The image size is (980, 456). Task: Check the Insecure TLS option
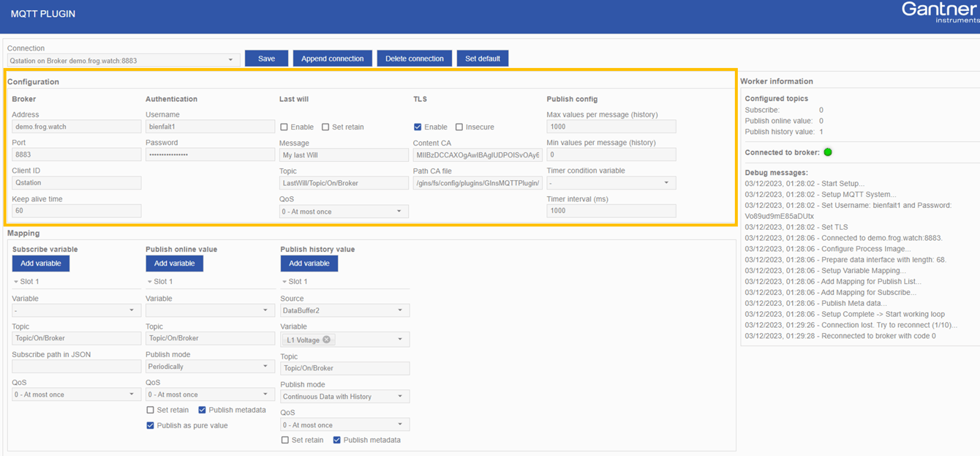(459, 126)
